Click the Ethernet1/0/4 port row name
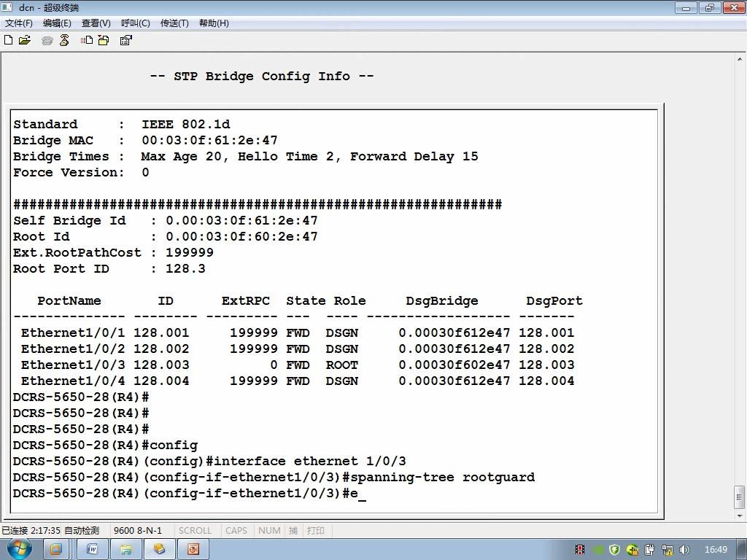This screenshot has height=560, width=747. click(x=73, y=381)
